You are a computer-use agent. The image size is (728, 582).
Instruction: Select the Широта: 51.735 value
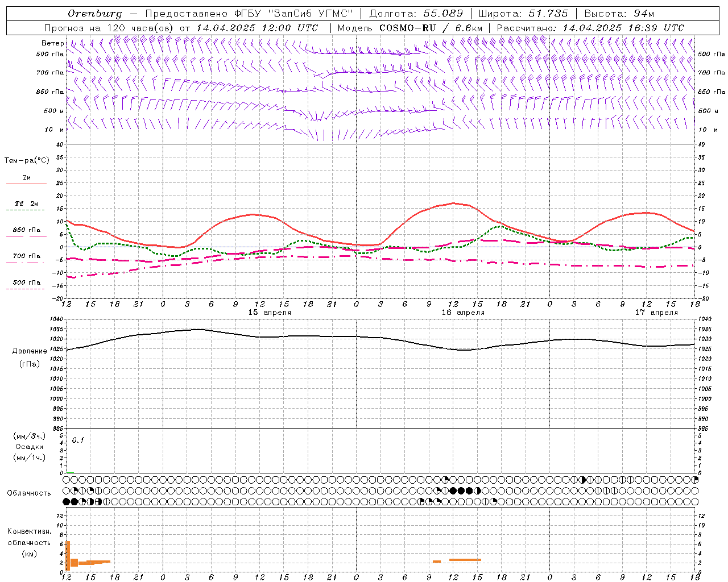tap(523, 14)
